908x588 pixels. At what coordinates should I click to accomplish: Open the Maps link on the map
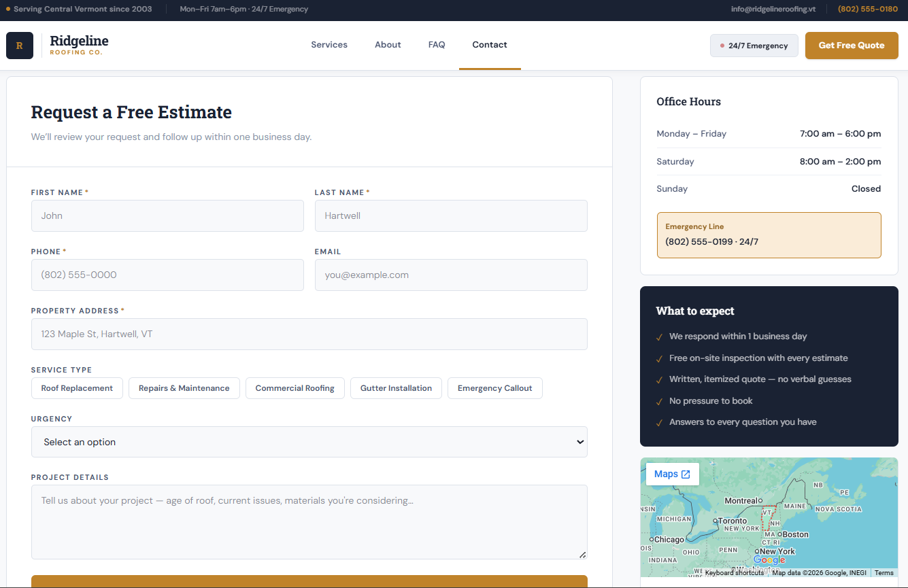click(672, 474)
